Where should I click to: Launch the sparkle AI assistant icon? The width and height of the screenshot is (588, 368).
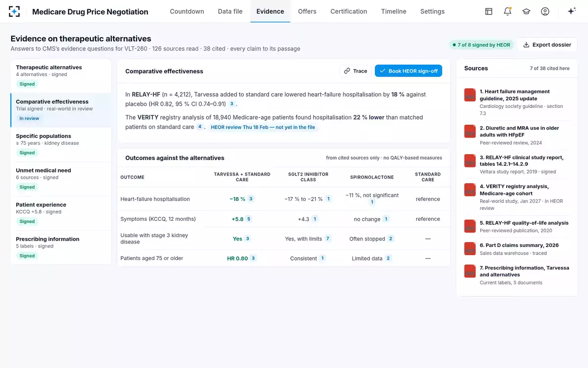pyautogui.click(x=571, y=11)
